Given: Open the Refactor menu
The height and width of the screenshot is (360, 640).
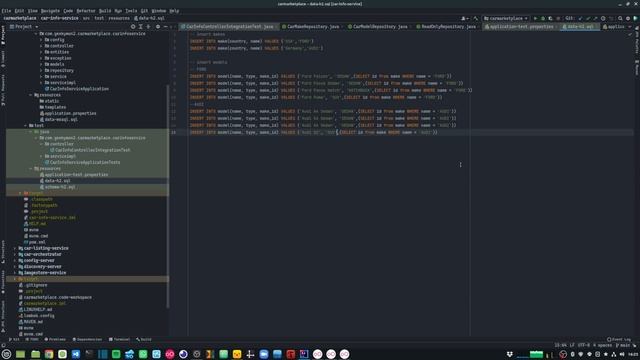Looking at the screenshot, I should coord(86,11).
